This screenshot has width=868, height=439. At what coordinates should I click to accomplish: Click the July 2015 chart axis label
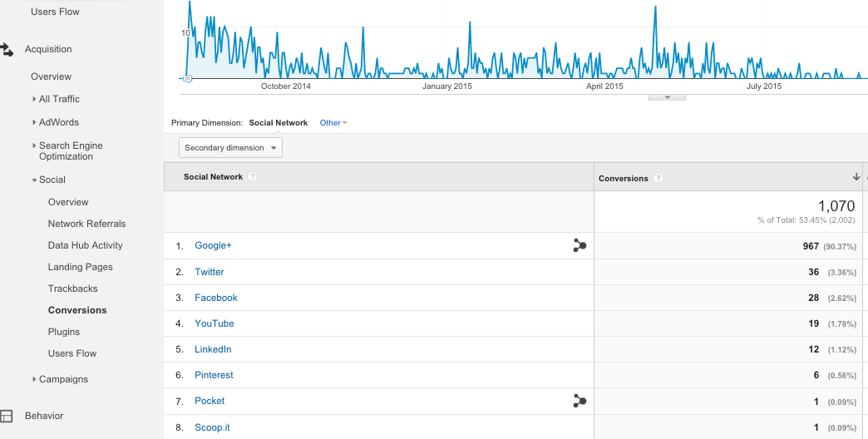pyautogui.click(x=764, y=86)
